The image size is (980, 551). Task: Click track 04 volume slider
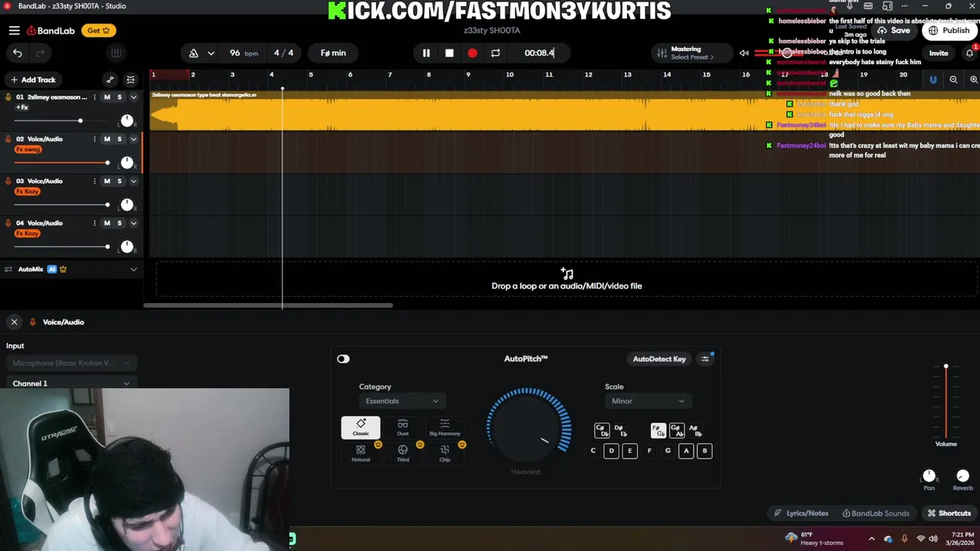[61, 247]
